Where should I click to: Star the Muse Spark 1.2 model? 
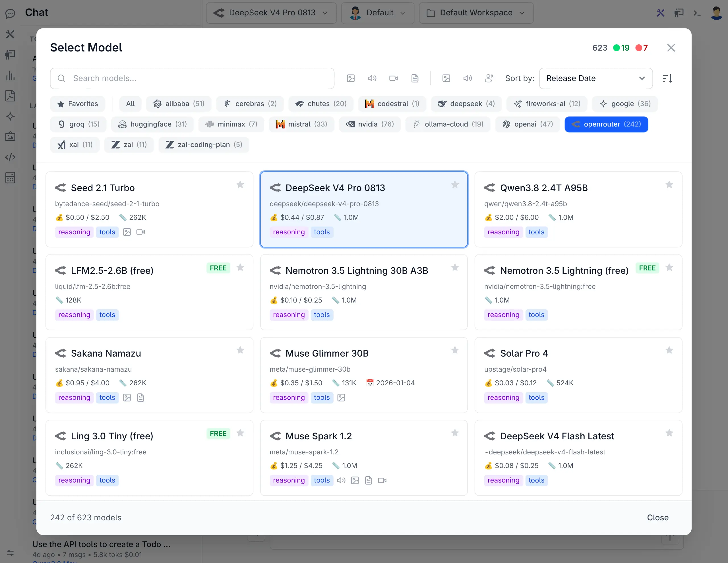point(455,433)
